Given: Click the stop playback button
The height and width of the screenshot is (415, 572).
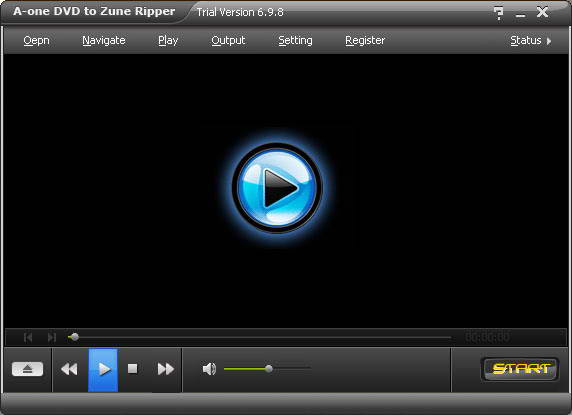Looking at the screenshot, I should pyautogui.click(x=132, y=369).
